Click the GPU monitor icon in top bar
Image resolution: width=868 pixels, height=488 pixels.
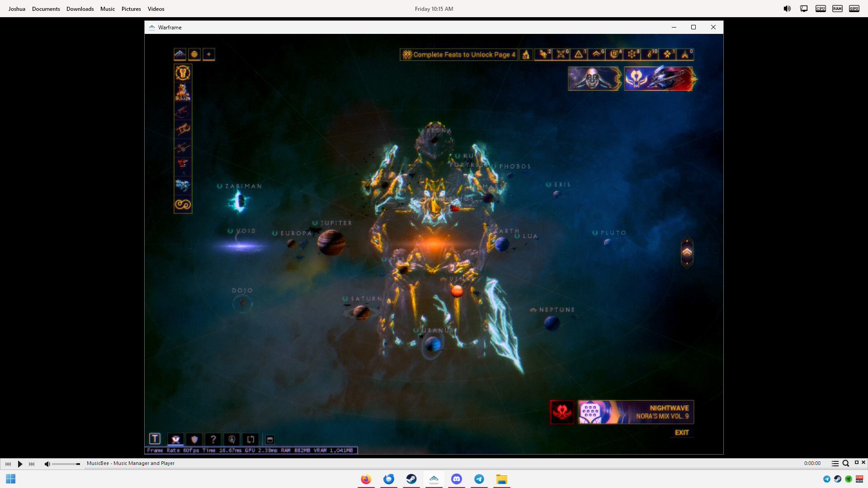(x=854, y=9)
